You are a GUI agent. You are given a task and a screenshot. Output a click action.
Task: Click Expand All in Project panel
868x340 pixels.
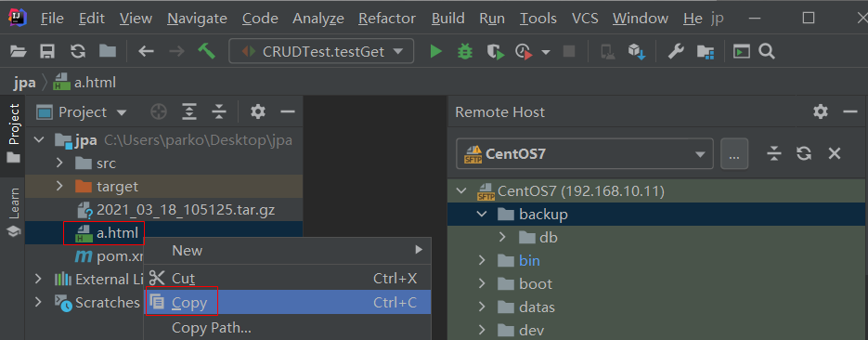(190, 111)
